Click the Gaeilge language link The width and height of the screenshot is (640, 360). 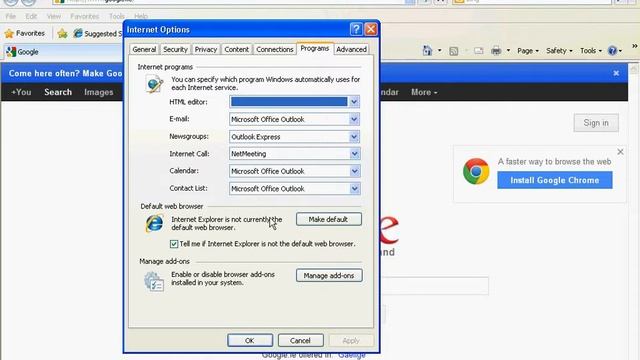tap(351, 355)
